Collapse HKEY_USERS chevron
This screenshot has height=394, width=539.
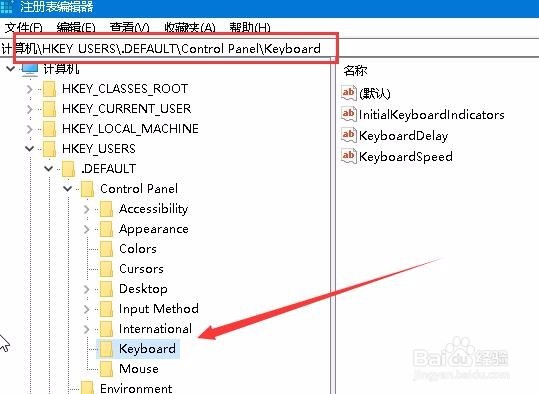[30, 149]
